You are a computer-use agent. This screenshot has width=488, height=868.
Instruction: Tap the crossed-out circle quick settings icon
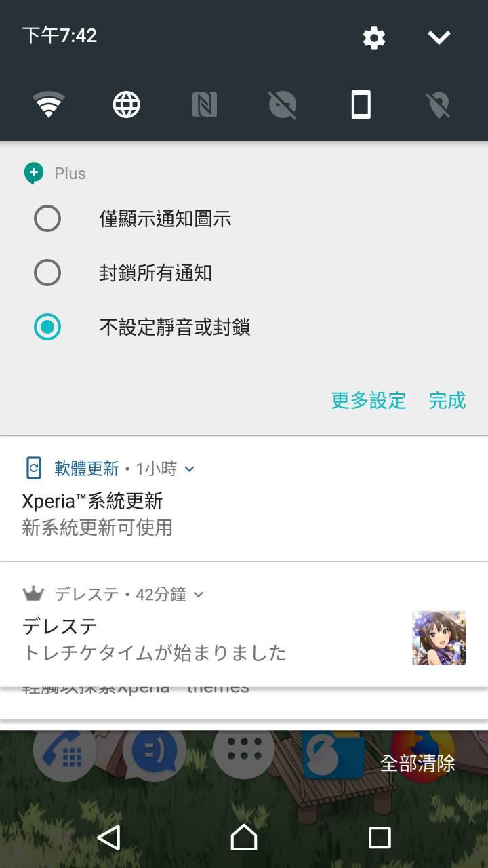[x=283, y=105]
